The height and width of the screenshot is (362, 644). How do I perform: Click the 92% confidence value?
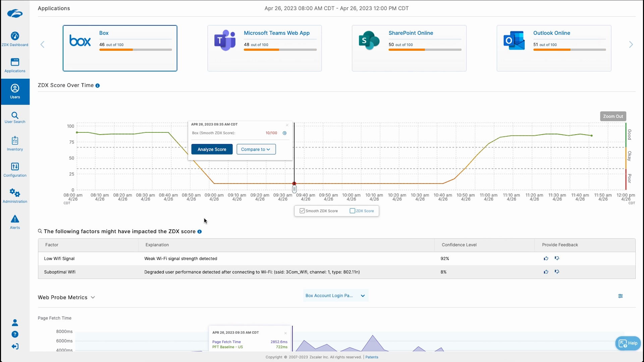tap(445, 259)
